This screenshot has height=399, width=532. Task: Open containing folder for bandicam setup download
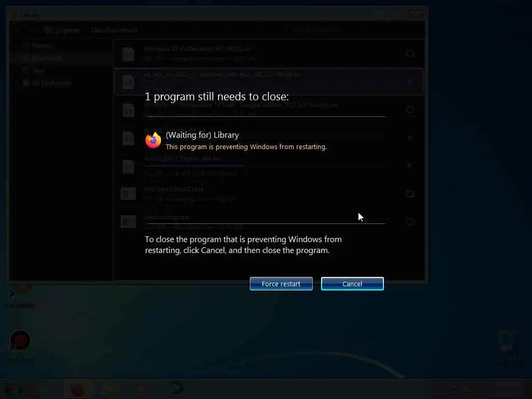point(410,221)
